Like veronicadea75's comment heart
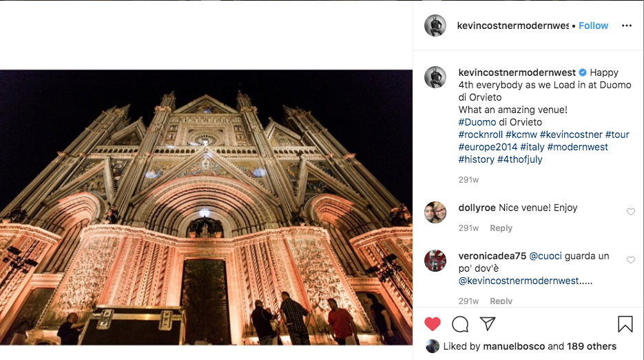 (x=630, y=260)
